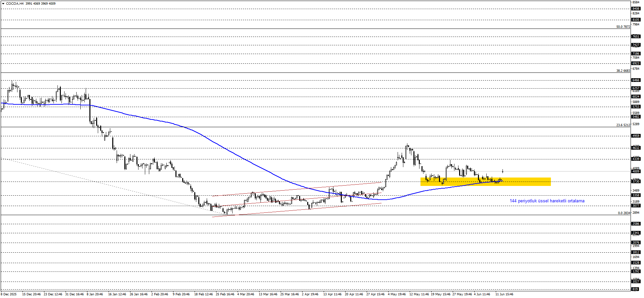644x298 pixels.
Task: Click the COCOA,H4 symbol title text
Action: [x=15, y=4]
